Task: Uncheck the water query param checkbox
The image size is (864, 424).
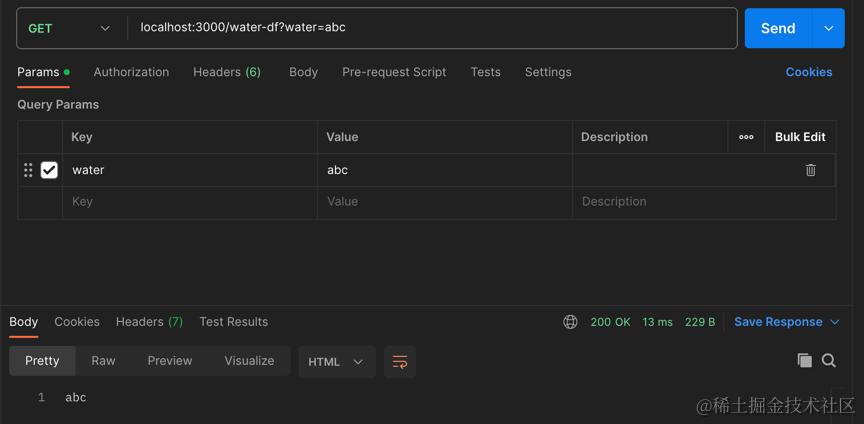Action: 49,170
